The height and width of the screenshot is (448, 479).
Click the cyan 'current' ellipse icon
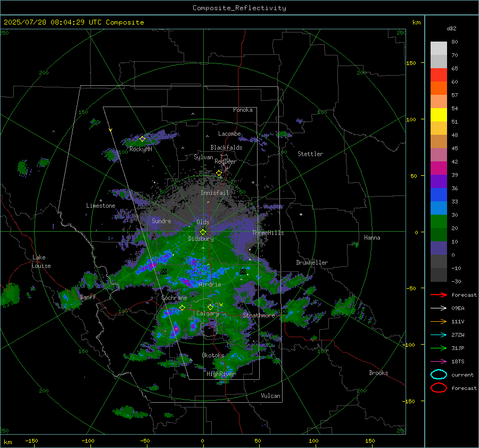pos(439,374)
